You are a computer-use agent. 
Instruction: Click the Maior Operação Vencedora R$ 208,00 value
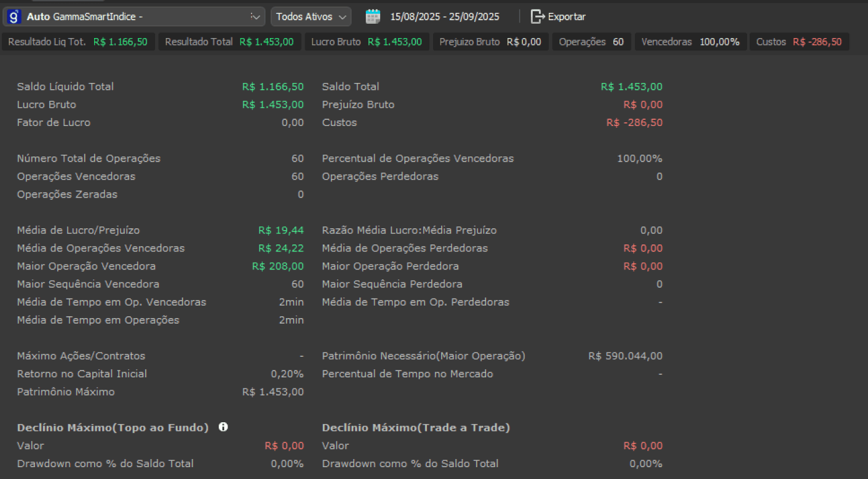(278, 266)
